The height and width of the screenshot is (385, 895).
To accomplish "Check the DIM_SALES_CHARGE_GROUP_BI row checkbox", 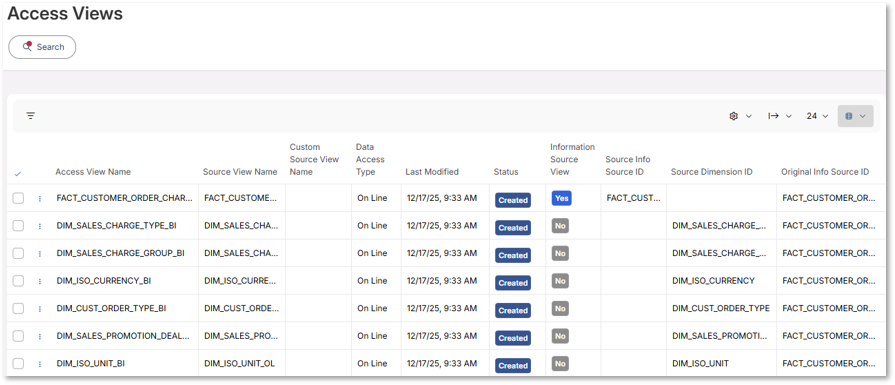I will [x=18, y=253].
